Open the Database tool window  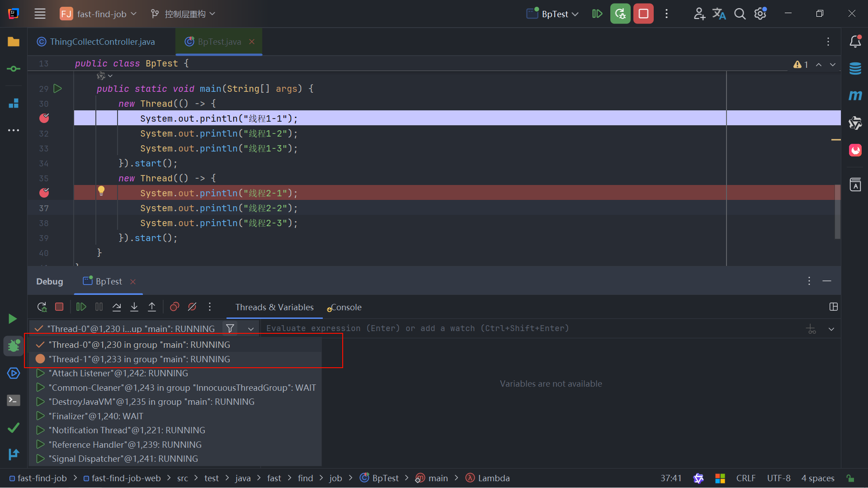tap(855, 69)
